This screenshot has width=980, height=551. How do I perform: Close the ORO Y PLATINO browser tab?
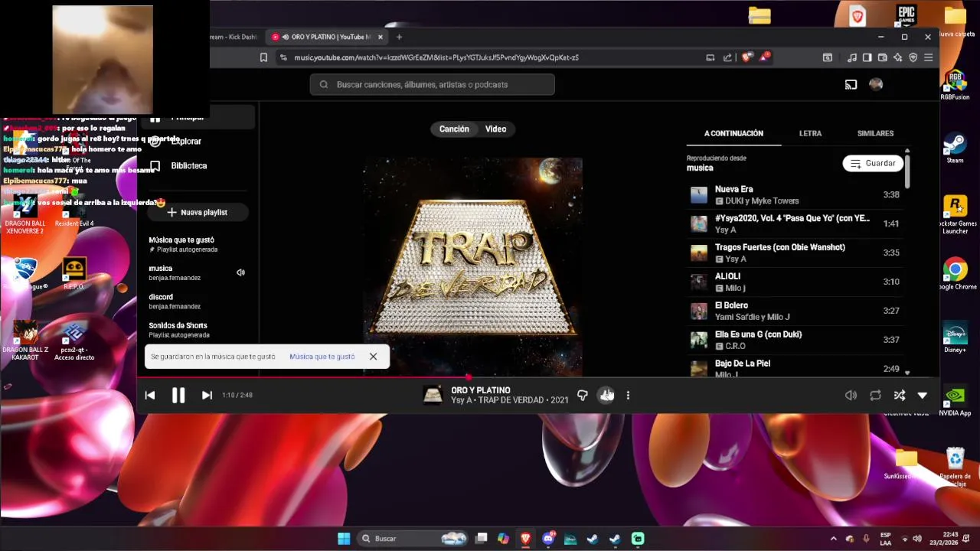[382, 37]
